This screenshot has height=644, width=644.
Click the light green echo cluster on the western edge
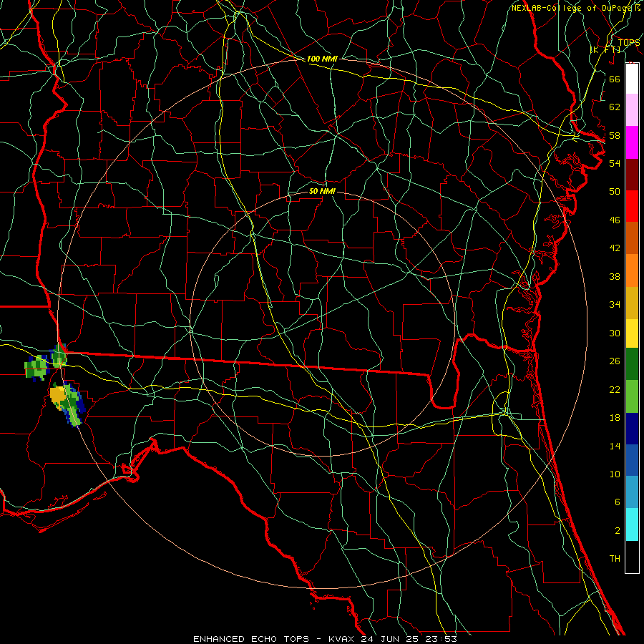[37, 367]
